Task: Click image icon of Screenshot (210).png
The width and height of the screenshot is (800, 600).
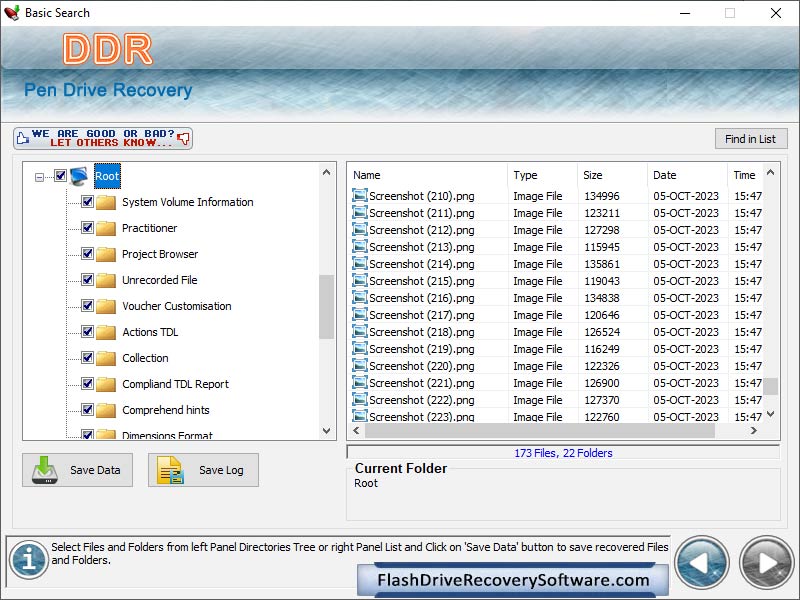Action: [360, 195]
